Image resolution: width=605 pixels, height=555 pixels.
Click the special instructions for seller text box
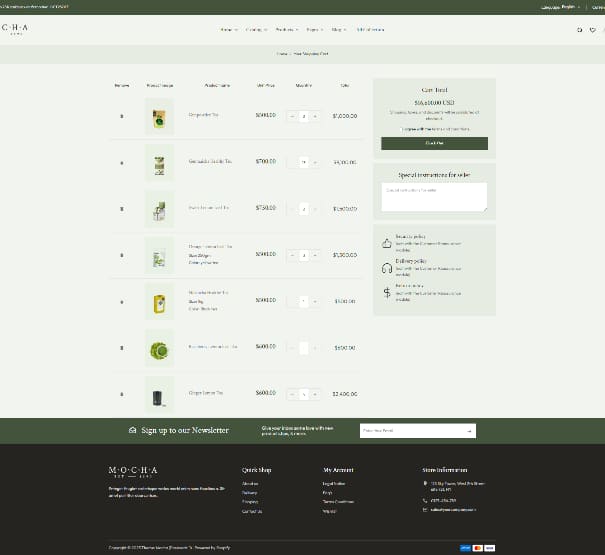(x=434, y=196)
